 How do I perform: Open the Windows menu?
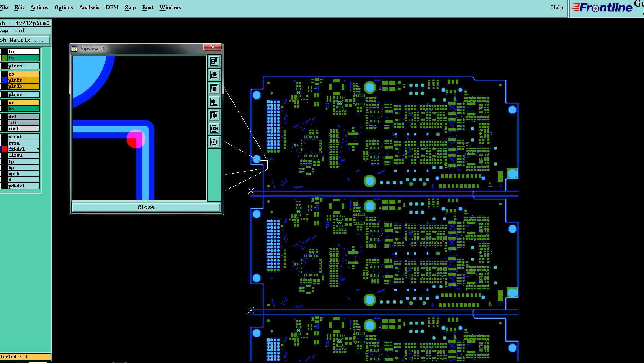pos(170,7)
